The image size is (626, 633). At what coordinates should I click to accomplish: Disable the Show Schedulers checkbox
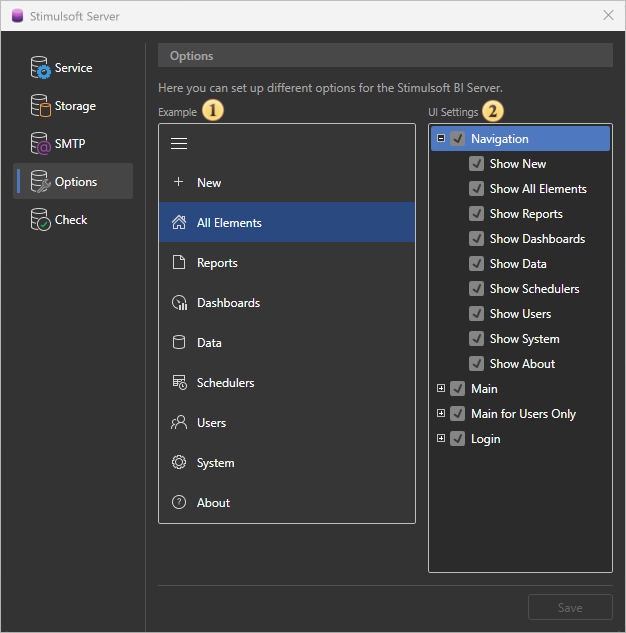pos(477,289)
